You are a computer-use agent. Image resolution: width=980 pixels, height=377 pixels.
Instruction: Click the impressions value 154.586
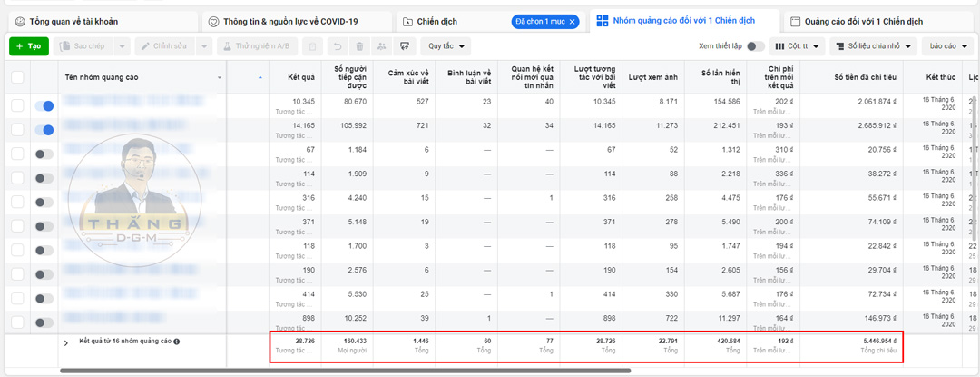click(726, 101)
